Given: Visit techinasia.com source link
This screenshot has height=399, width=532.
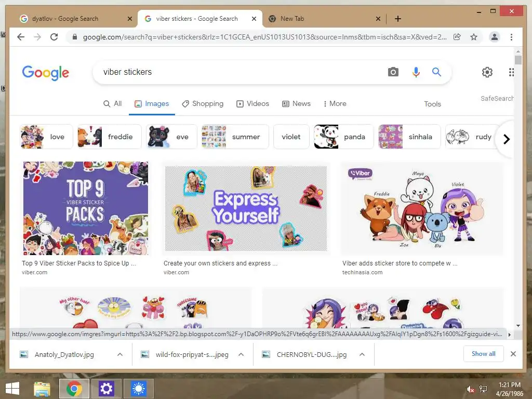Looking at the screenshot, I should pos(362,272).
